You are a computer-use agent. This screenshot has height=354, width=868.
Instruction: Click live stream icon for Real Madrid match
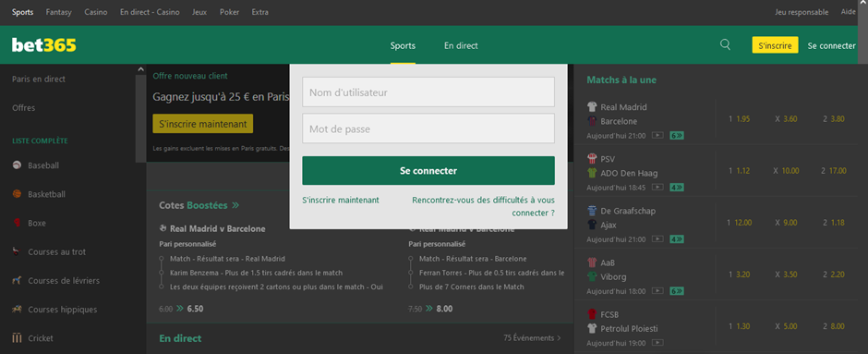657,135
